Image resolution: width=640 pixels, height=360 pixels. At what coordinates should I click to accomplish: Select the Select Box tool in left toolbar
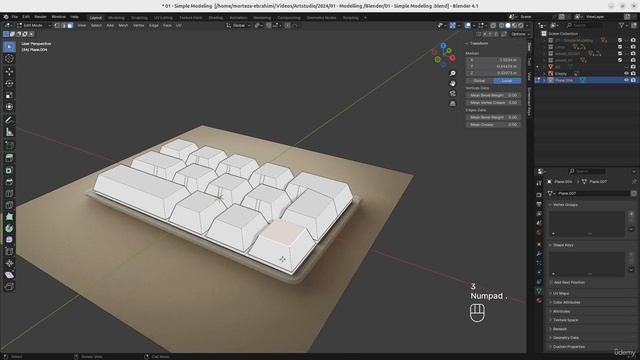click(9, 47)
